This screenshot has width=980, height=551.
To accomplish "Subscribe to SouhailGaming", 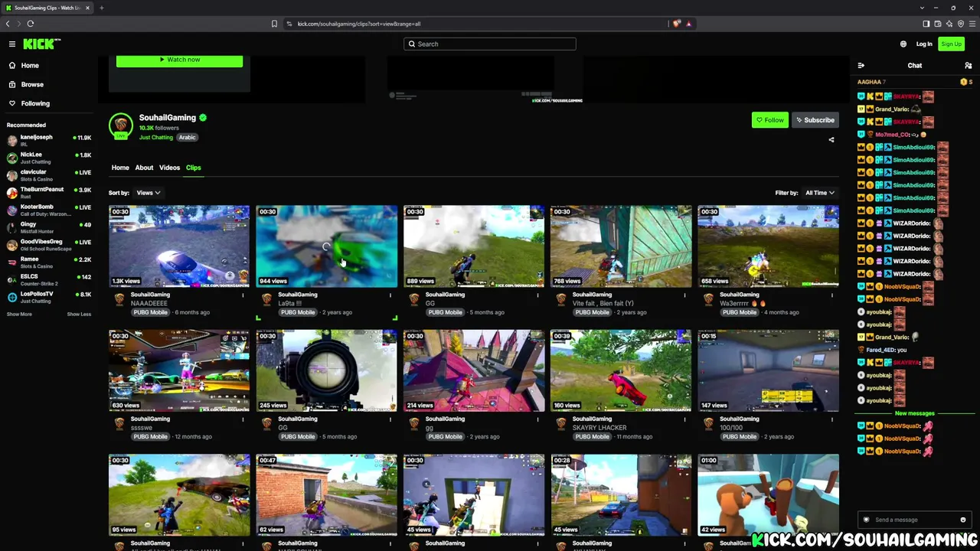I will pyautogui.click(x=815, y=120).
